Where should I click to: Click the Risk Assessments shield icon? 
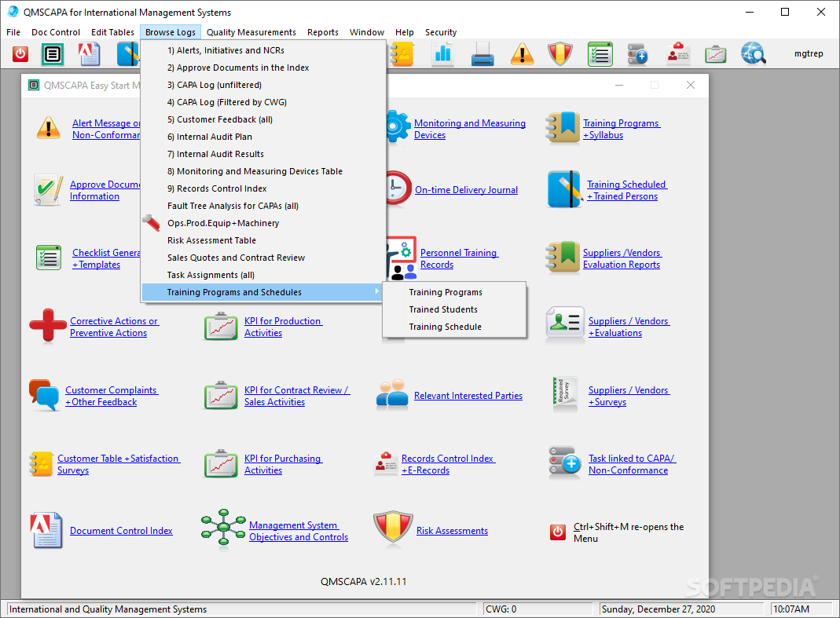click(x=393, y=528)
